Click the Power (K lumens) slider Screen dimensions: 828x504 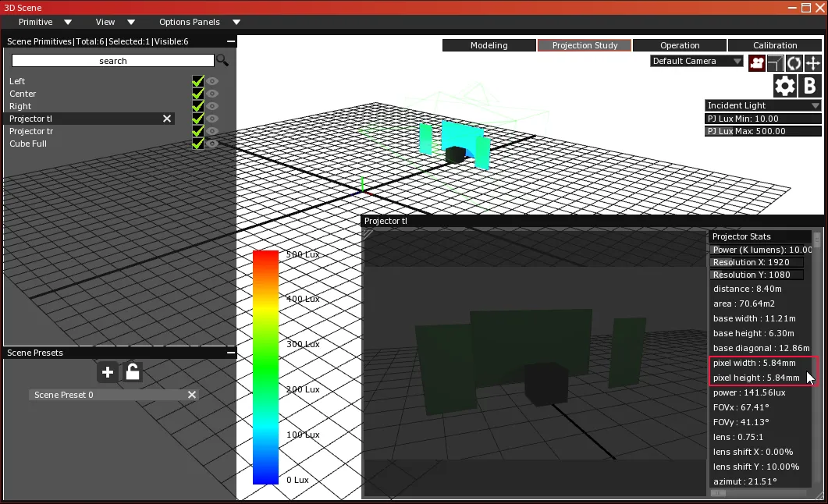click(760, 250)
